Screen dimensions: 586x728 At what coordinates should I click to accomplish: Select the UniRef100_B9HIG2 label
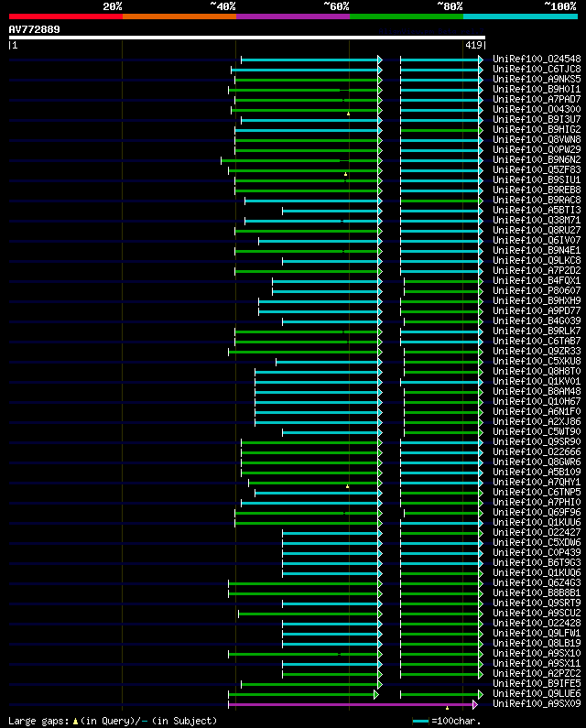[537, 129]
